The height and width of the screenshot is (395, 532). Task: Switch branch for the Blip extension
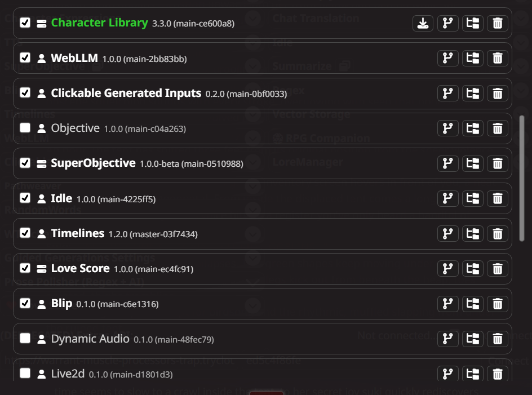pos(448,303)
